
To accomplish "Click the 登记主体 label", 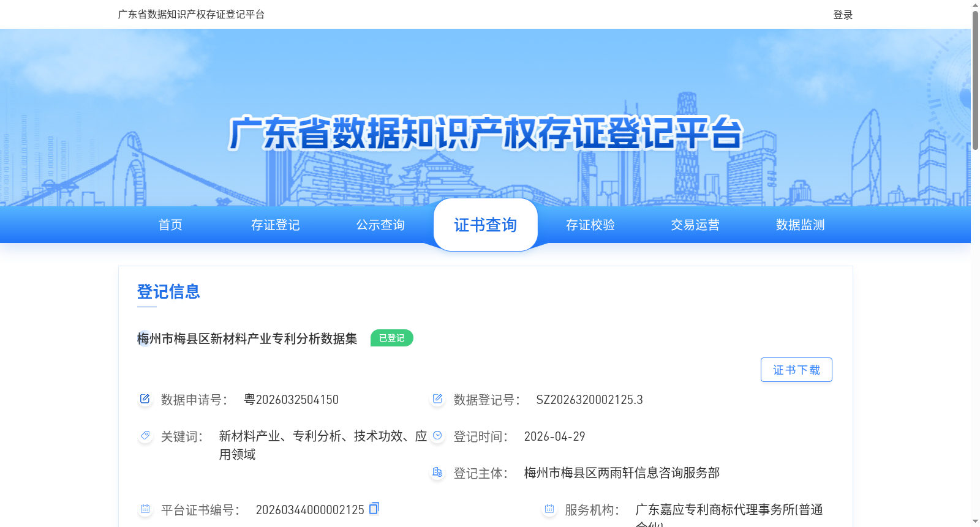I will click(481, 473).
